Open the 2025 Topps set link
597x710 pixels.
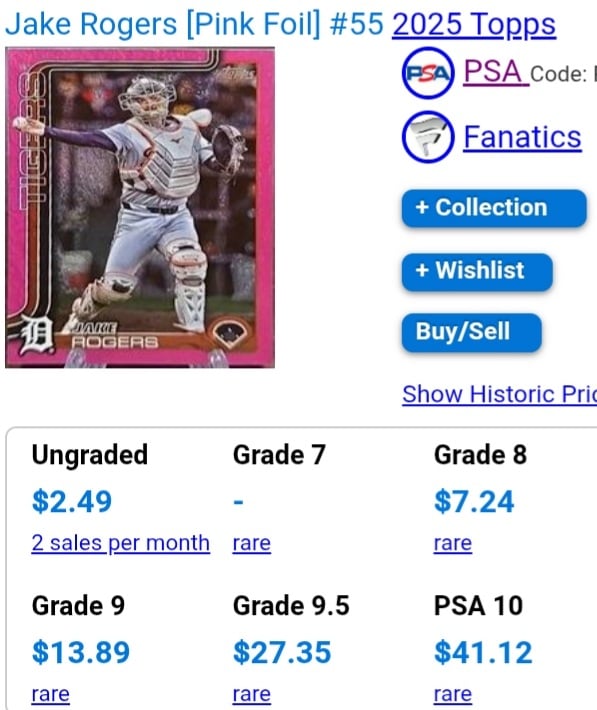click(474, 24)
